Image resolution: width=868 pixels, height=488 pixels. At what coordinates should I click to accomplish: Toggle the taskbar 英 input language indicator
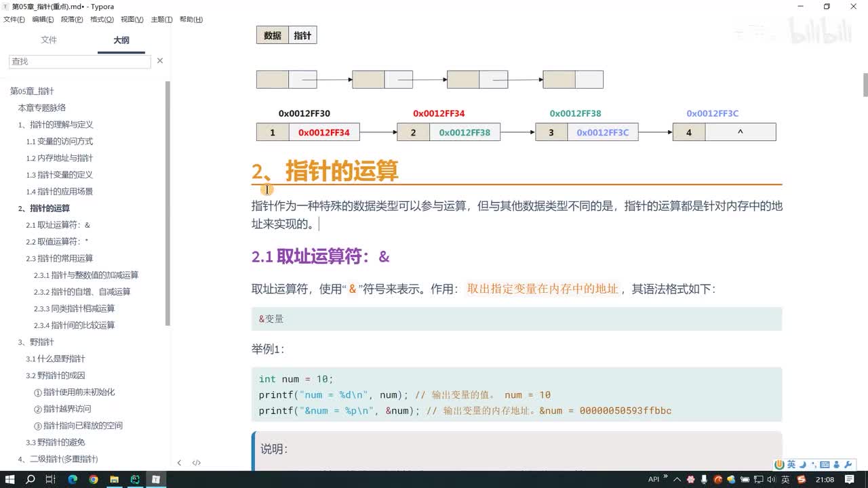(x=785, y=479)
